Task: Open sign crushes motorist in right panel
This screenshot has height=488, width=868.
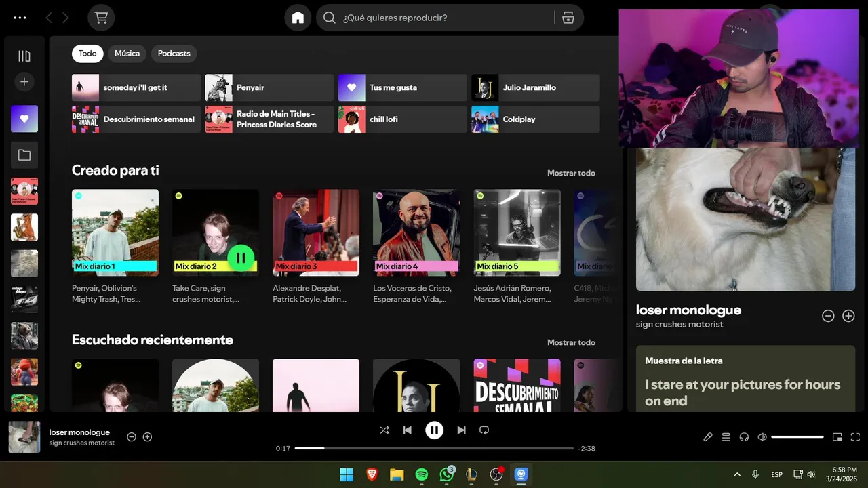Action: [679, 325]
